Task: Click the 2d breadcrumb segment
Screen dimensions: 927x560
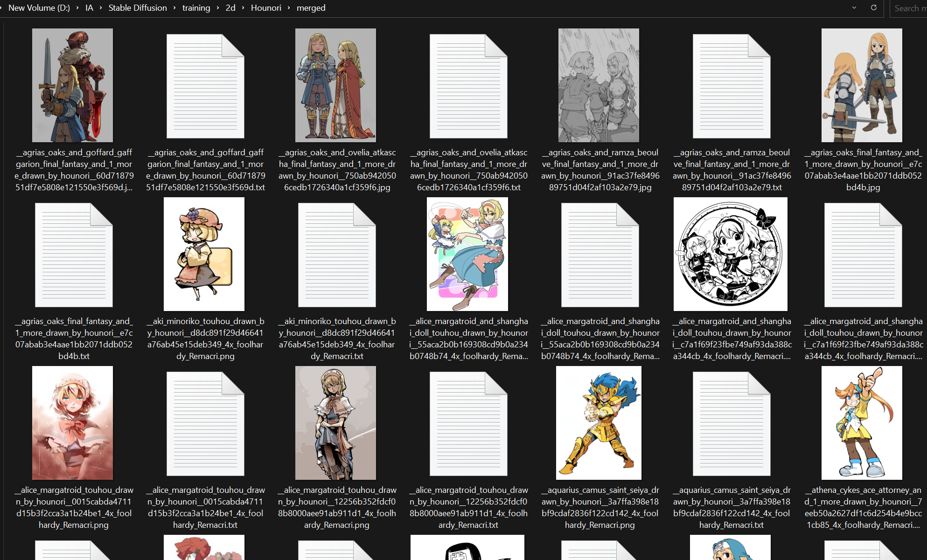Action: [x=230, y=8]
